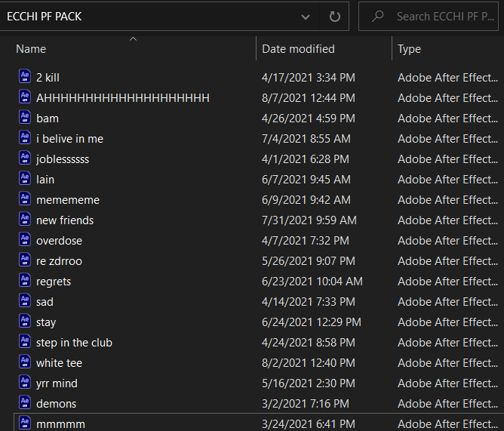The width and height of the screenshot is (504, 431).
Task: Click the file icon next to bam
Action: (25, 118)
